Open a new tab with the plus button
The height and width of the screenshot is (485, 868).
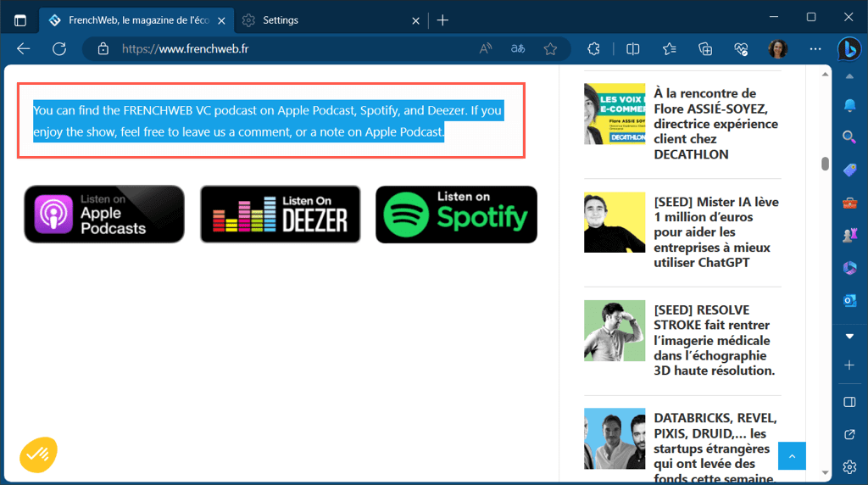tap(442, 20)
